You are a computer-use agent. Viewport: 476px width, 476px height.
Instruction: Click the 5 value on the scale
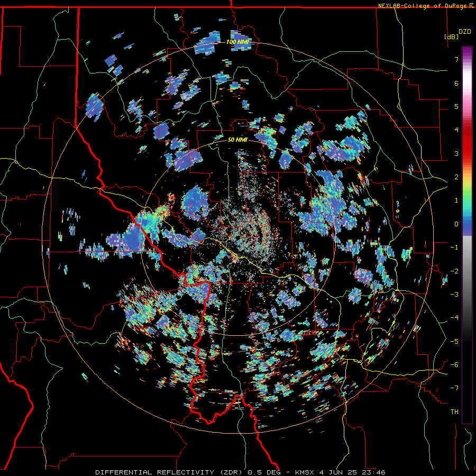point(456,106)
